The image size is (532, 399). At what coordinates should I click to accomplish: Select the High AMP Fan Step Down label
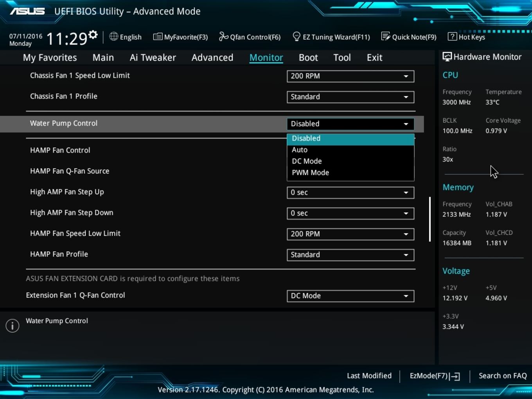(x=72, y=213)
